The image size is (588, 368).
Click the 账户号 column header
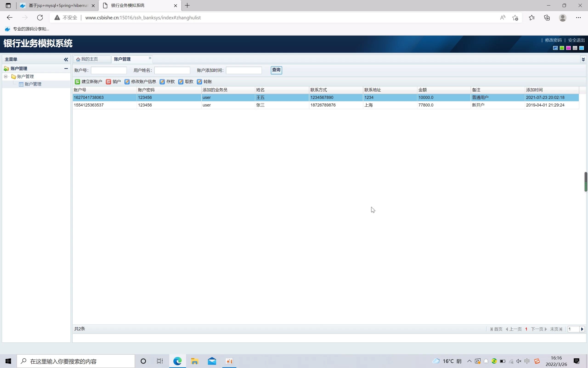coord(105,90)
